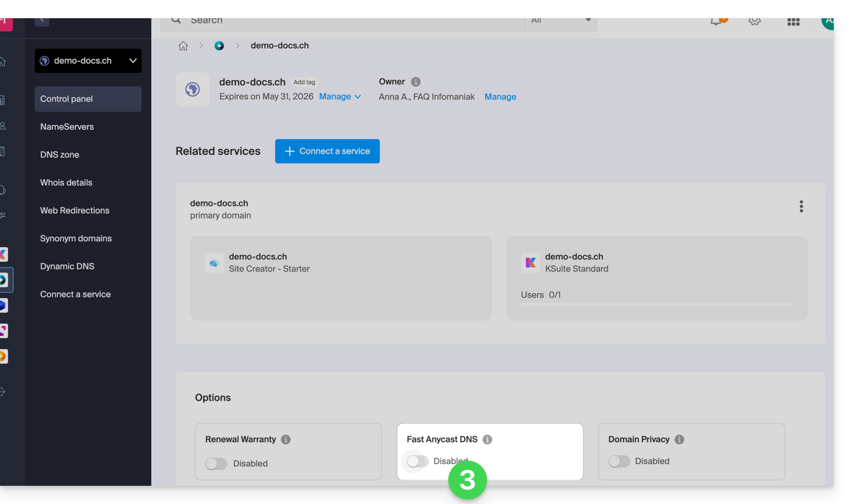Click three-dot menu on demo-docs.ch card

(801, 206)
